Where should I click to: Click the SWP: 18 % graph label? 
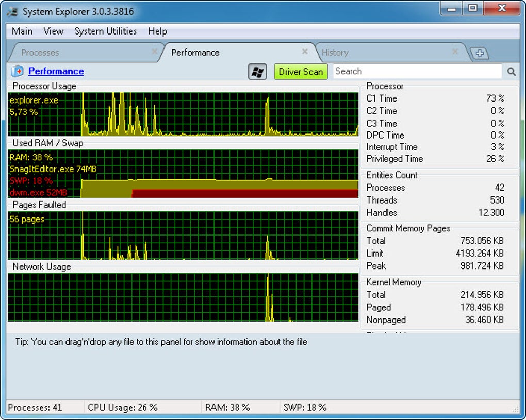[x=31, y=181]
